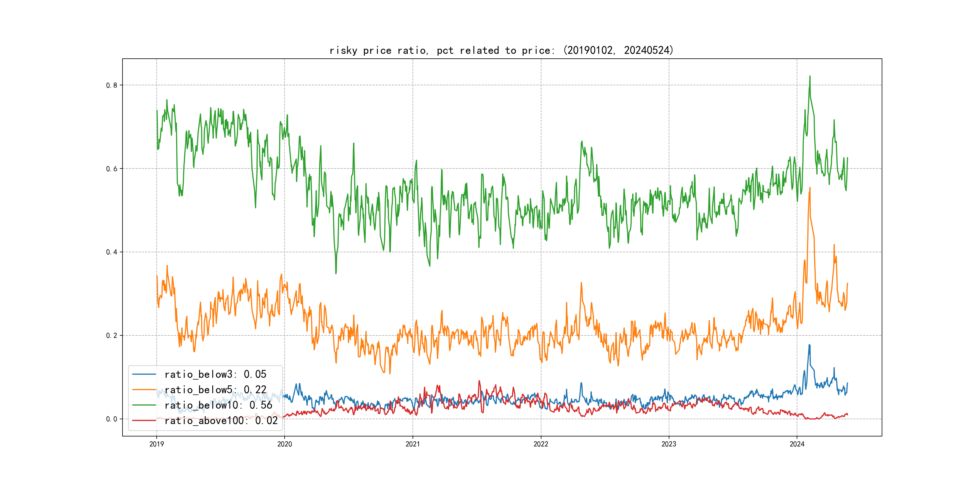Click the green legend line swatch
This screenshot has width=980, height=490.
[x=144, y=405]
